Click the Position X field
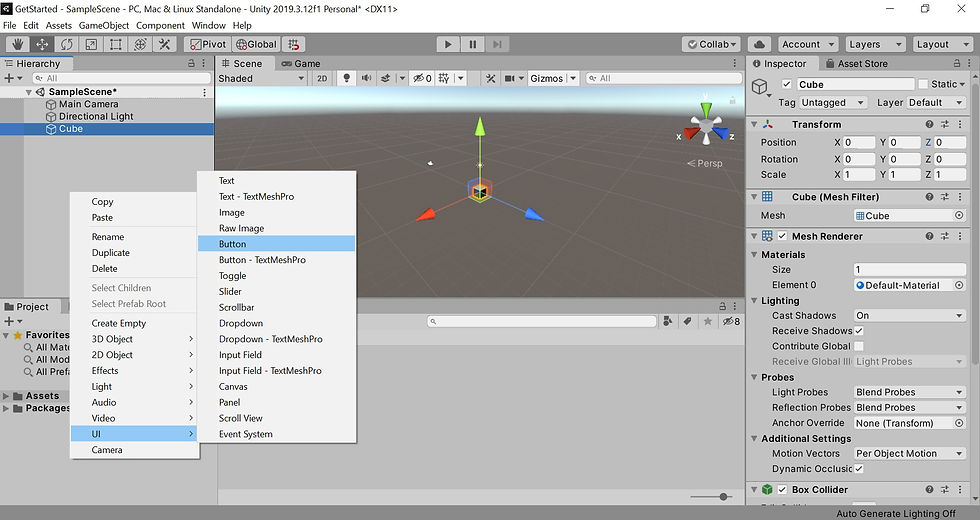This screenshot has width=980, height=520. [859, 142]
